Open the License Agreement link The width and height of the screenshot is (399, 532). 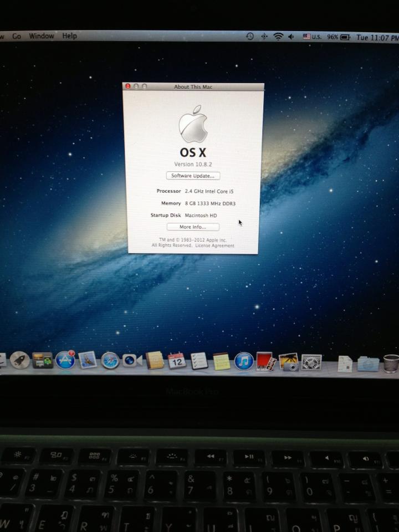pos(214,245)
